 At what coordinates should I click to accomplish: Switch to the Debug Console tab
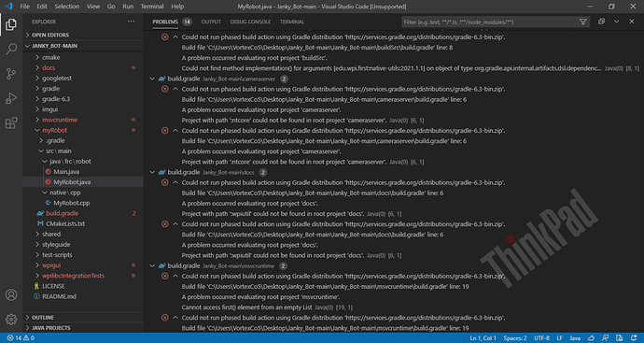pos(250,21)
